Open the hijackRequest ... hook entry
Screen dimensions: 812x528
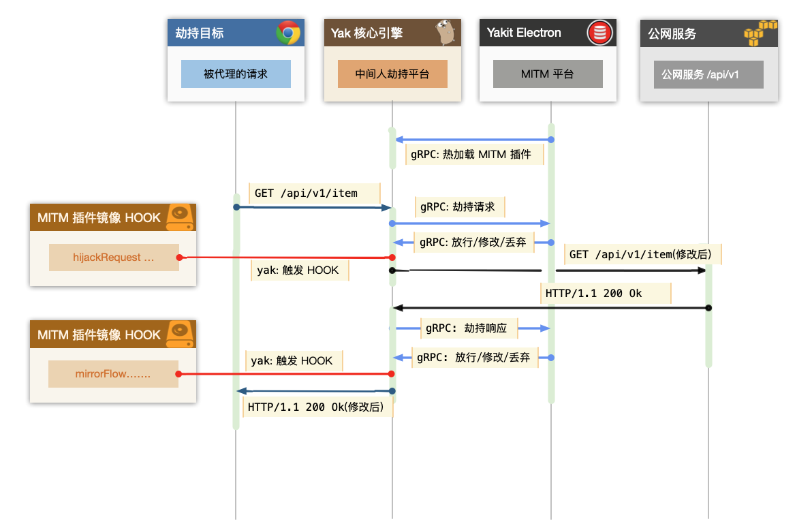[114, 258]
